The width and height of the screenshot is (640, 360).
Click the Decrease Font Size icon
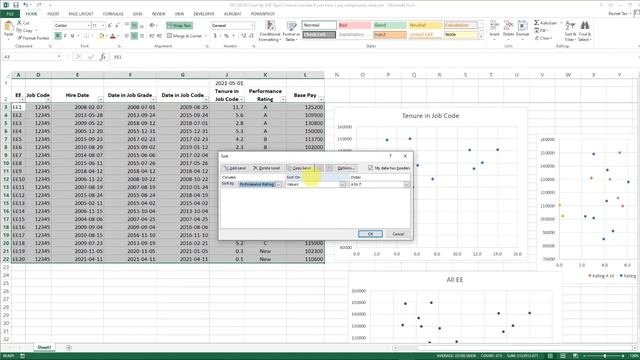pos(117,25)
